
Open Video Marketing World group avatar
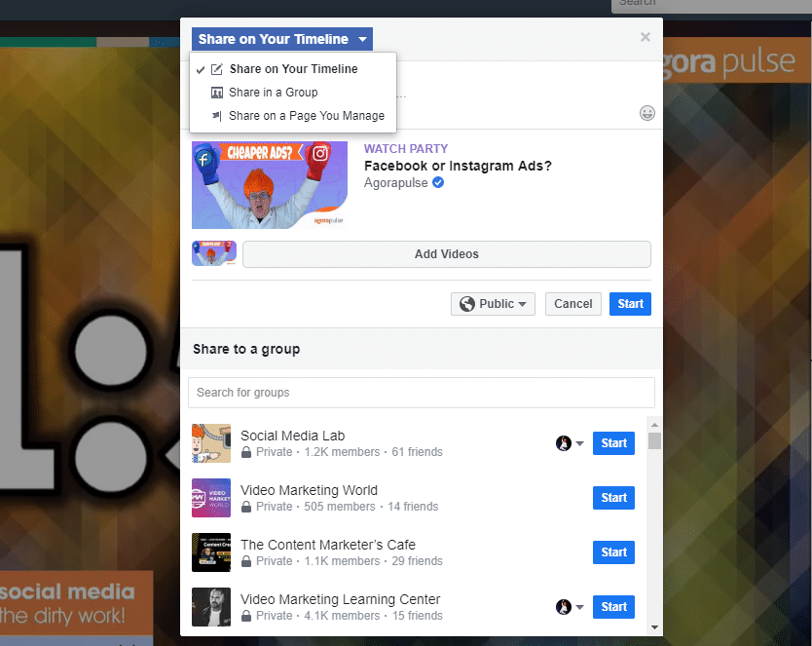[x=211, y=498]
